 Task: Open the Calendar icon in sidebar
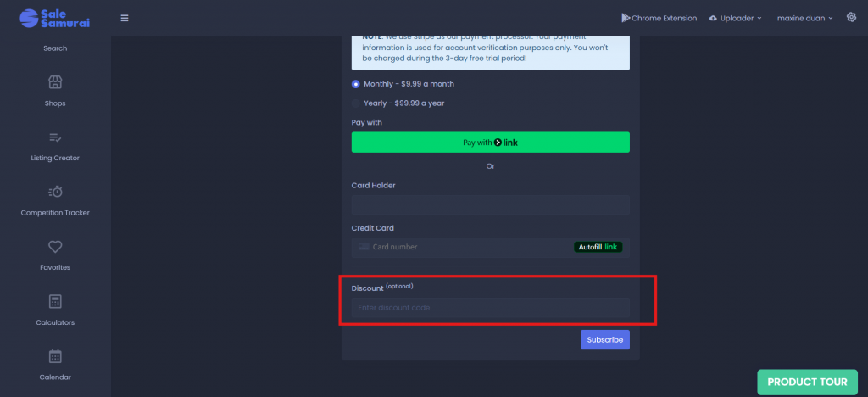(x=55, y=356)
